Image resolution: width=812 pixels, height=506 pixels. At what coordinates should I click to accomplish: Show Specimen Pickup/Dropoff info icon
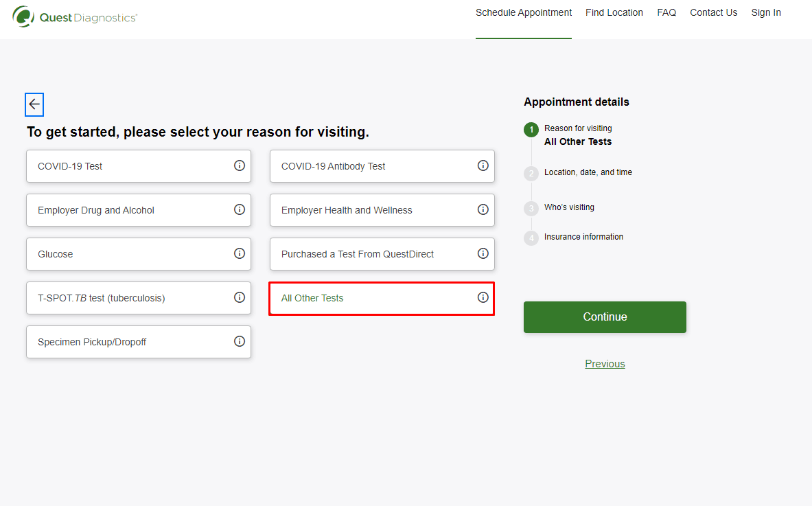pyautogui.click(x=240, y=342)
